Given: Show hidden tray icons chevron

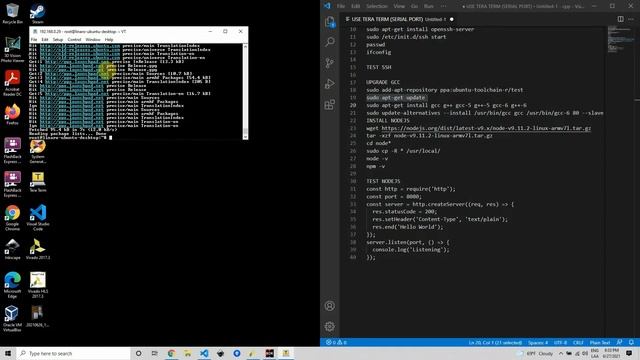Looking at the screenshot, I should [x=561, y=353].
